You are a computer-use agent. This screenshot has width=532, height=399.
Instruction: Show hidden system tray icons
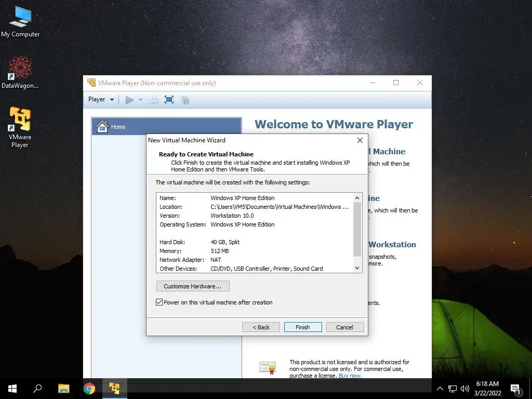click(440, 389)
